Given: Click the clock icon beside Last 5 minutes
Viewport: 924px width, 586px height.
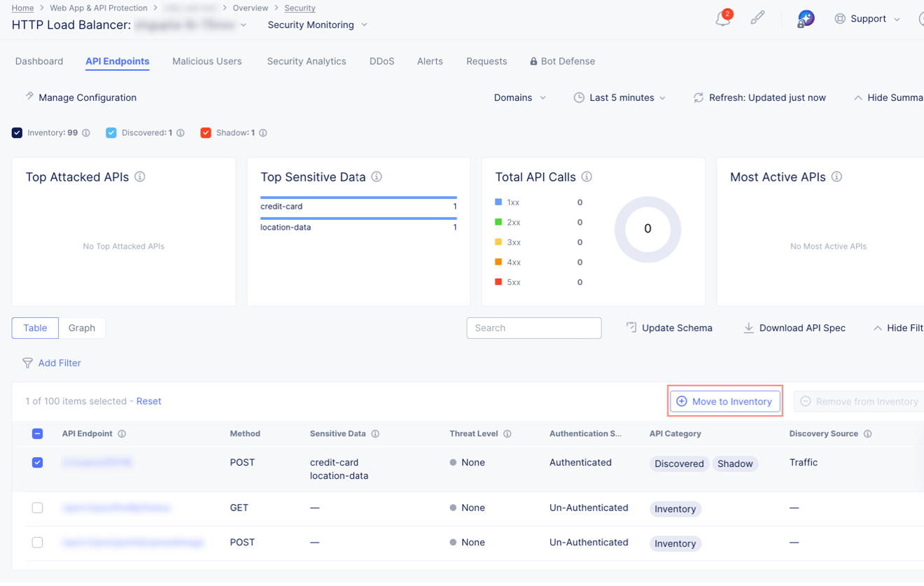Looking at the screenshot, I should click(579, 98).
